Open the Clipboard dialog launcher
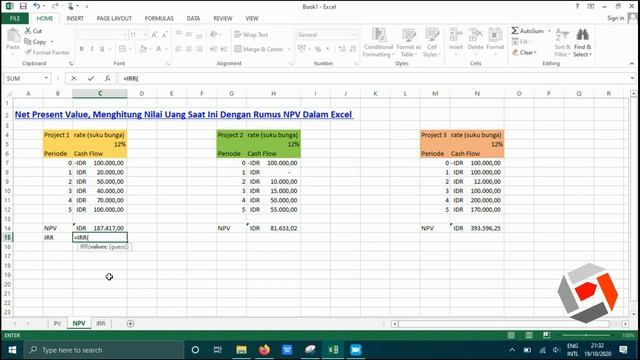Viewport: 640px width, 360px height. click(x=71, y=64)
